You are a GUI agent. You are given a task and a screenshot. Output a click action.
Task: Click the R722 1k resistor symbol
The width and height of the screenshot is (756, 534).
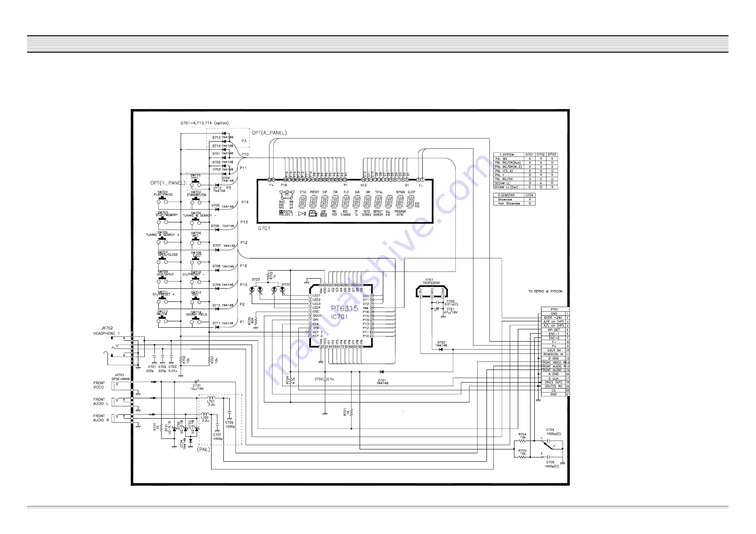click(268, 276)
